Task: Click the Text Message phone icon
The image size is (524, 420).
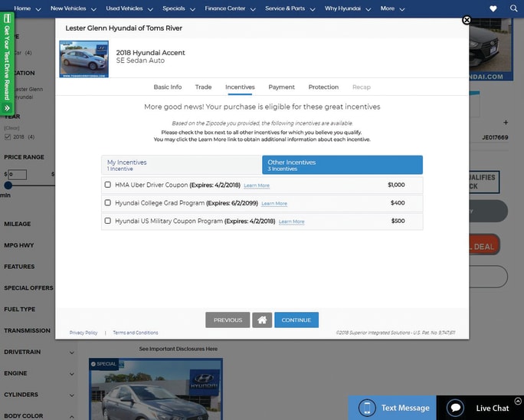Action: click(x=367, y=408)
